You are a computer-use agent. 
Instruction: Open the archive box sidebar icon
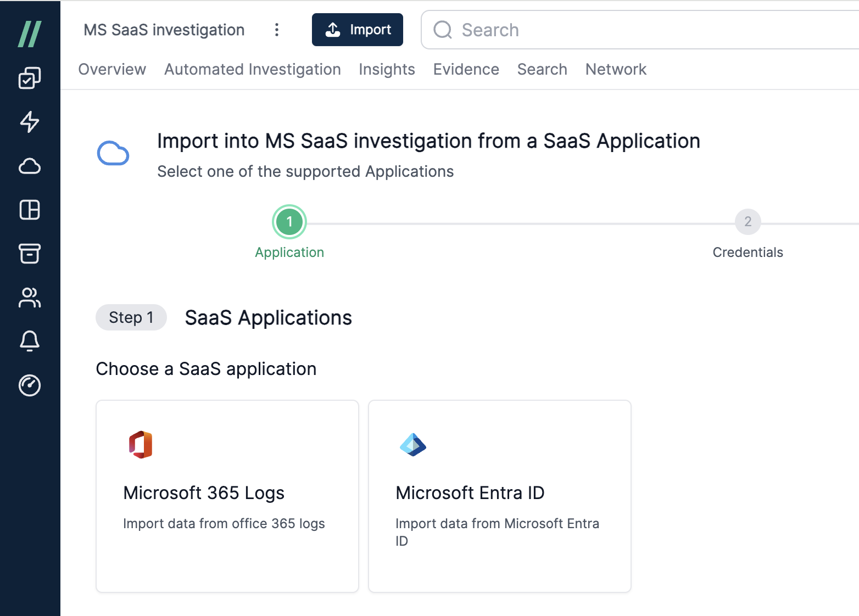pos(30,254)
